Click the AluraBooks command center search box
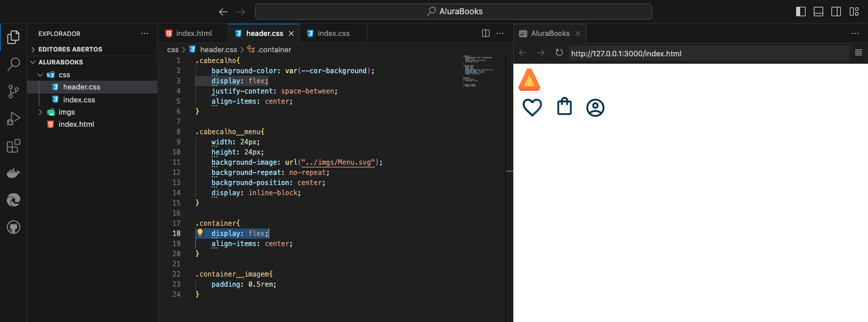The image size is (868, 322). 453,12
